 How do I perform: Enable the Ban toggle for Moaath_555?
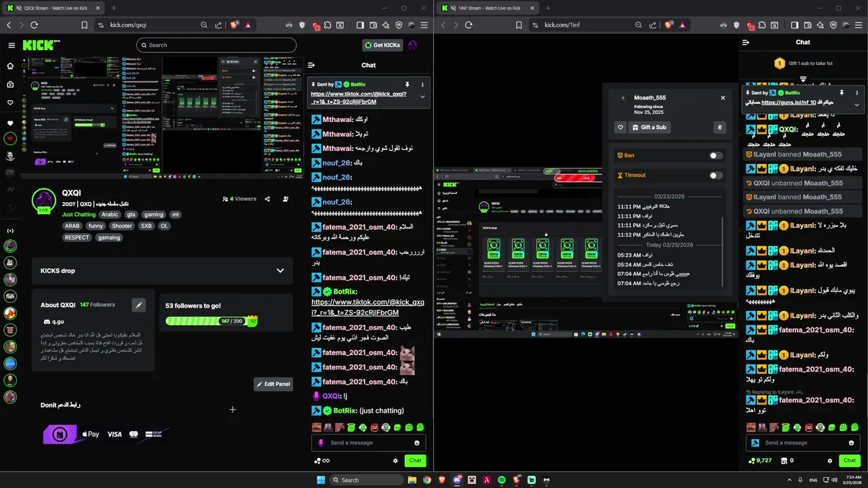click(715, 155)
